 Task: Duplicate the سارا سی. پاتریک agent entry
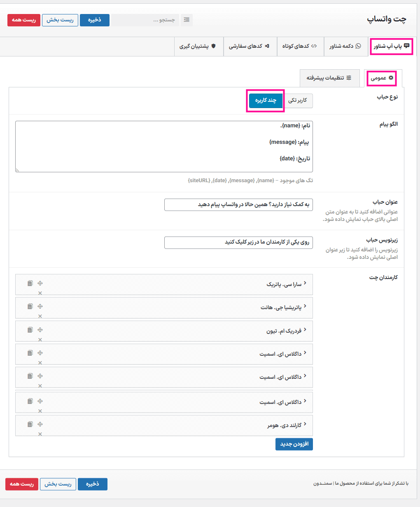click(x=30, y=283)
